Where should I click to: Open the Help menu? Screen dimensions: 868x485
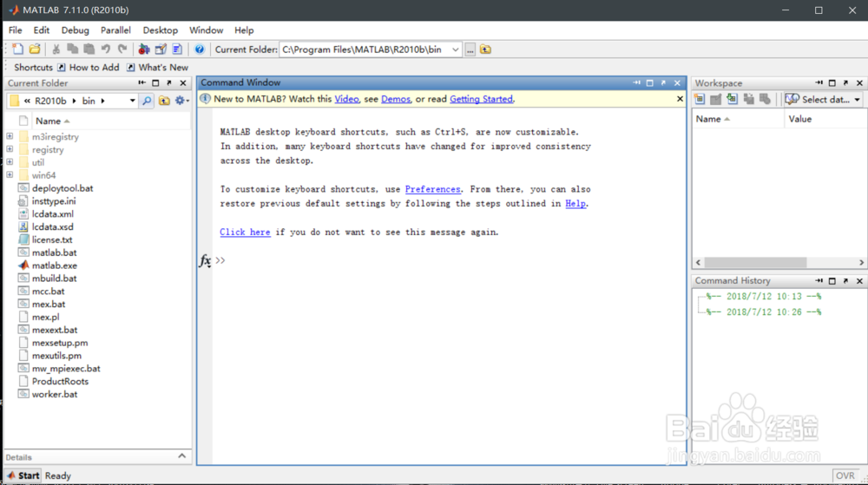click(x=244, y=30)
